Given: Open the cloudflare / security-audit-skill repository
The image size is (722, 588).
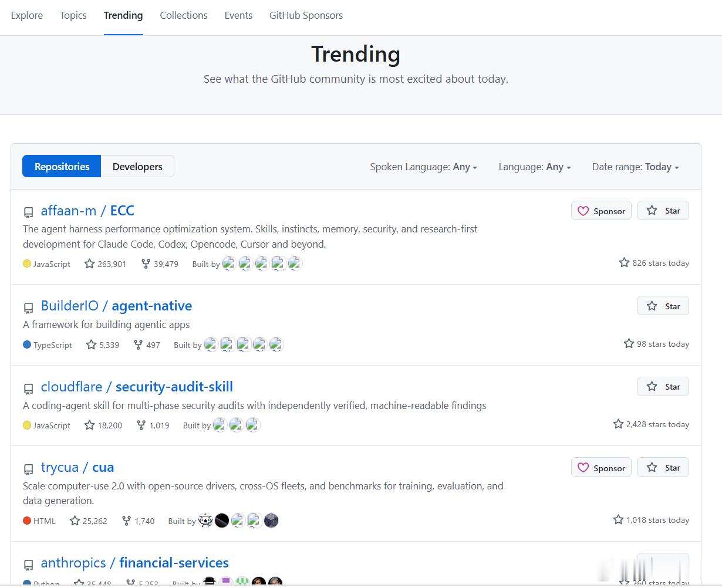Looking at the screenshot, I should coord(137,387).
